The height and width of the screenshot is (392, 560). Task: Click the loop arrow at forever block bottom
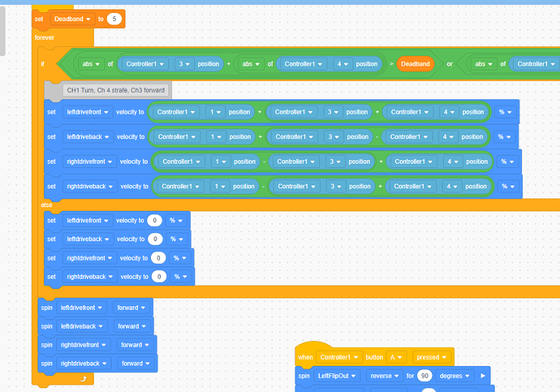click(84, 379)
